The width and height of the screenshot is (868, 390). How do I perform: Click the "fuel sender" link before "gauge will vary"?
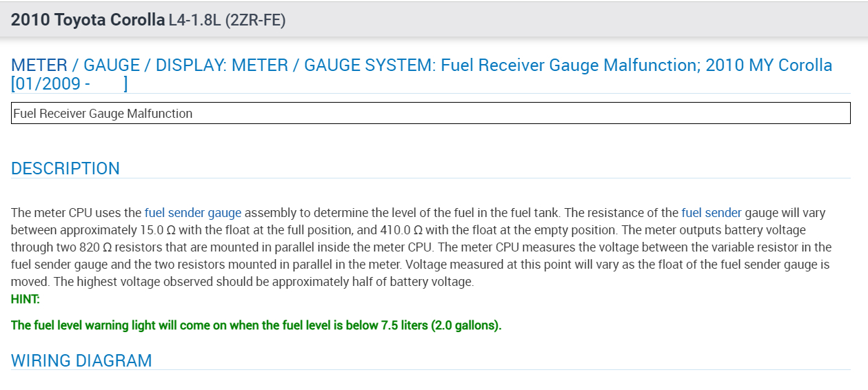[711, 213]
